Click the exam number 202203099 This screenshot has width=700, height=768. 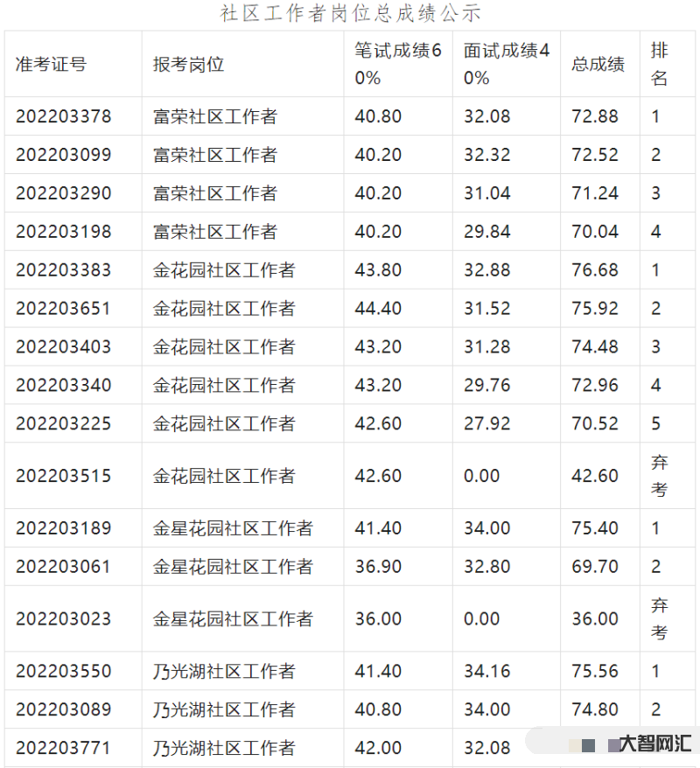(64, 155)
